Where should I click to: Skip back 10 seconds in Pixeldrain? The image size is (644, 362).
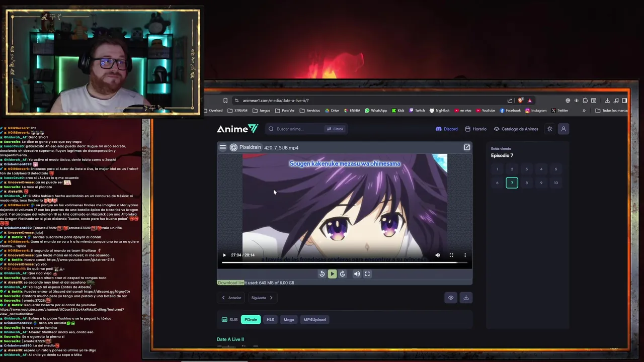click(322, 274)
